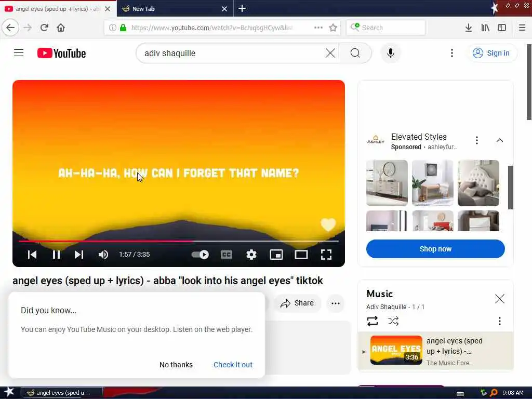Reload the current page
Screen dimensions: 532x399
coord(44,28)
